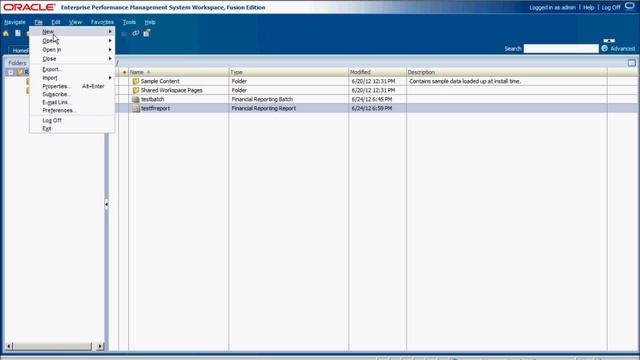The image size is (640, 360).
Task: Click the clipboard toolbar icon
Action: [147, 33]
